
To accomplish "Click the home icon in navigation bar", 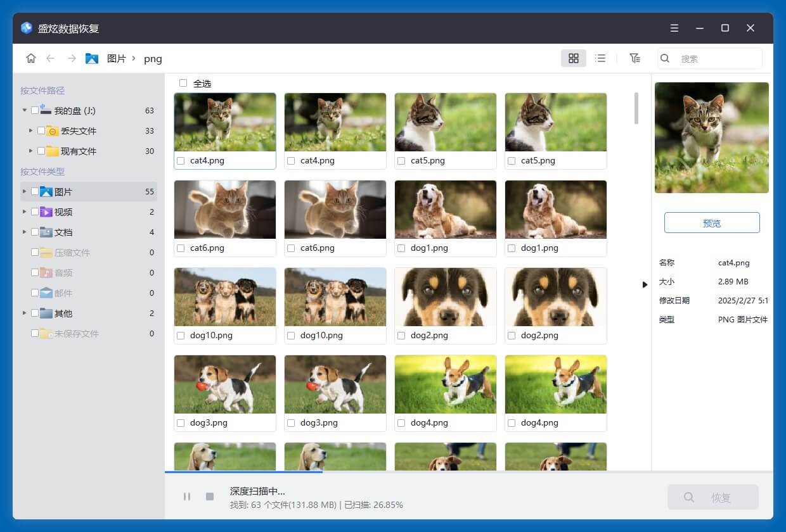I will [30, 58].
